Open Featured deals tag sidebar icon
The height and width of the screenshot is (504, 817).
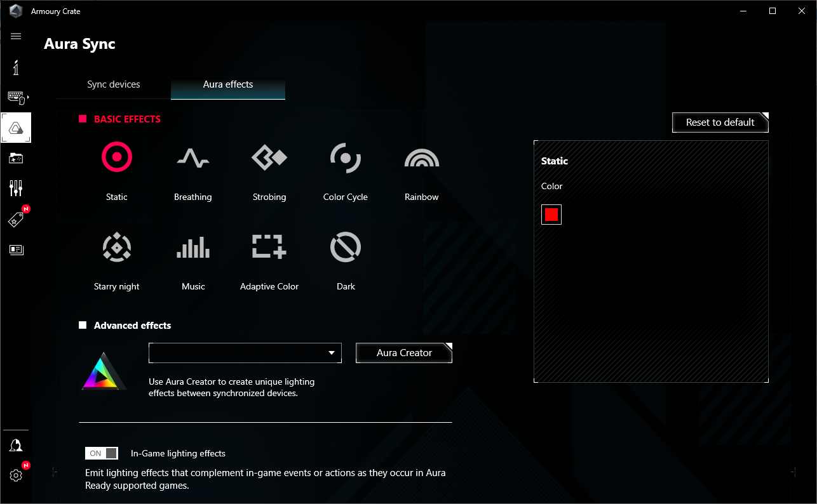pyautogui.click(x=16, y=220)
